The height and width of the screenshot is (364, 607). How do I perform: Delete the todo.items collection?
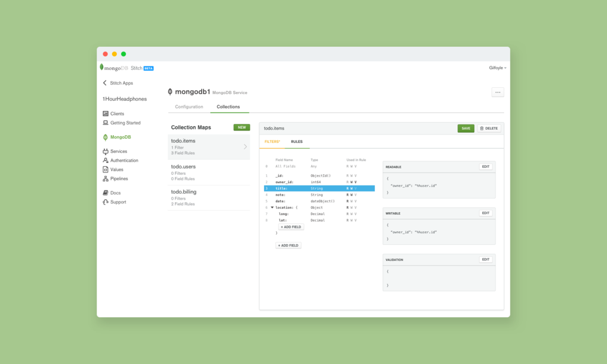489,129
